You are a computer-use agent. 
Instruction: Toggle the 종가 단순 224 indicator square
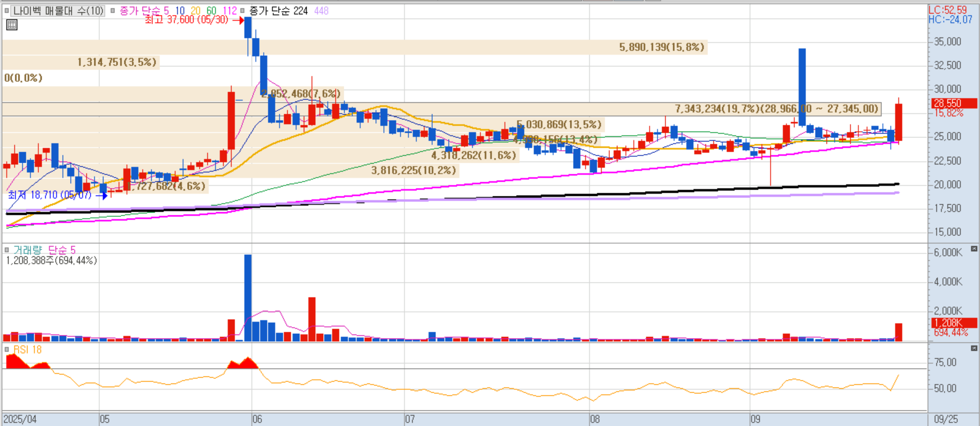(x=242, y=11)
